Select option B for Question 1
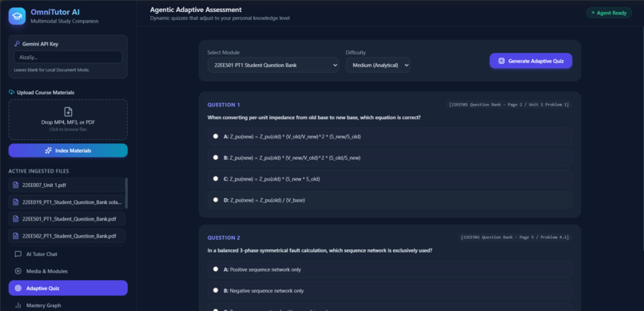The height and width of the screenshot is (311, 644). pyautogui.click(x=216, y=157)
